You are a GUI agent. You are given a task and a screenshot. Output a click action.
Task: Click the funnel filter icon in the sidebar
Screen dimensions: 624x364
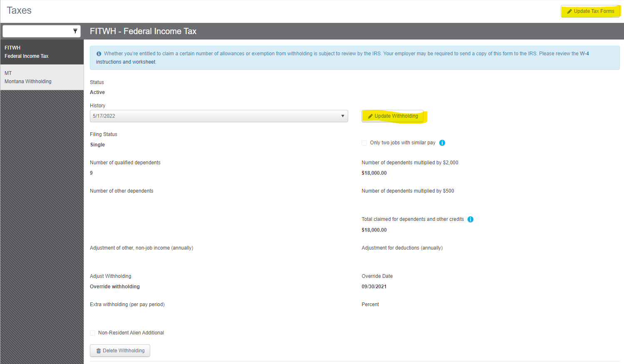coord(75,31)
